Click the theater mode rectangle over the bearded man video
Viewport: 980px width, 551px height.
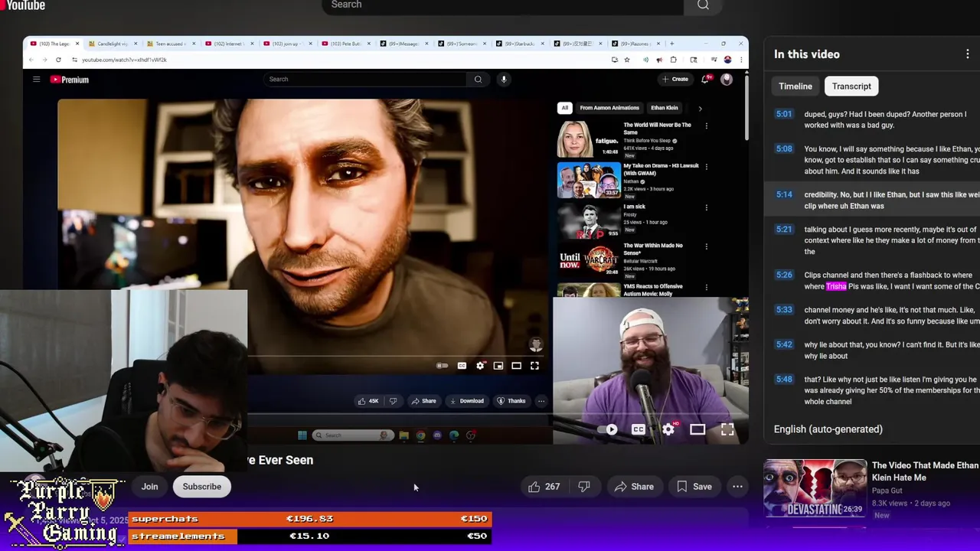point(697,429)
